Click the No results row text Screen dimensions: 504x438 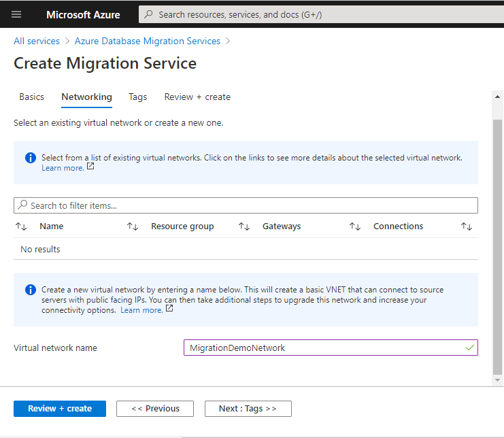tap(40, 249)
